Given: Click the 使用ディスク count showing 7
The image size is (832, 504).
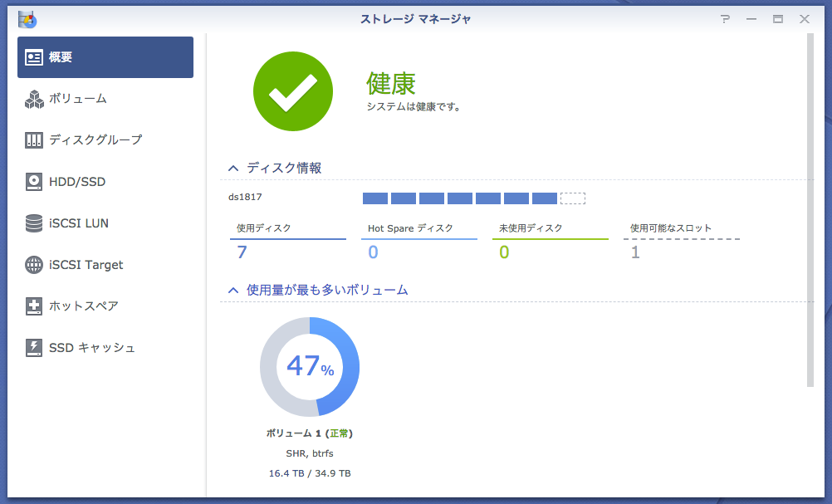Looking at the screenshot, I should coord(241,251).
